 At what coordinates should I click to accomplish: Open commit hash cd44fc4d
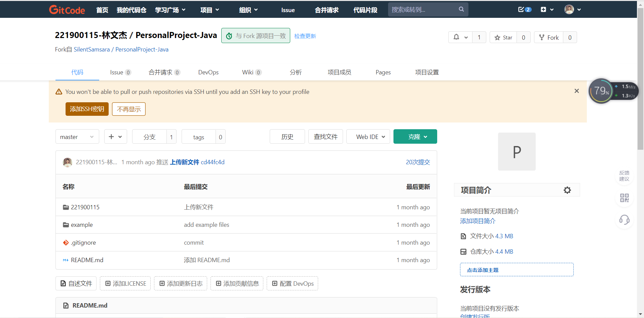point(213,162)
